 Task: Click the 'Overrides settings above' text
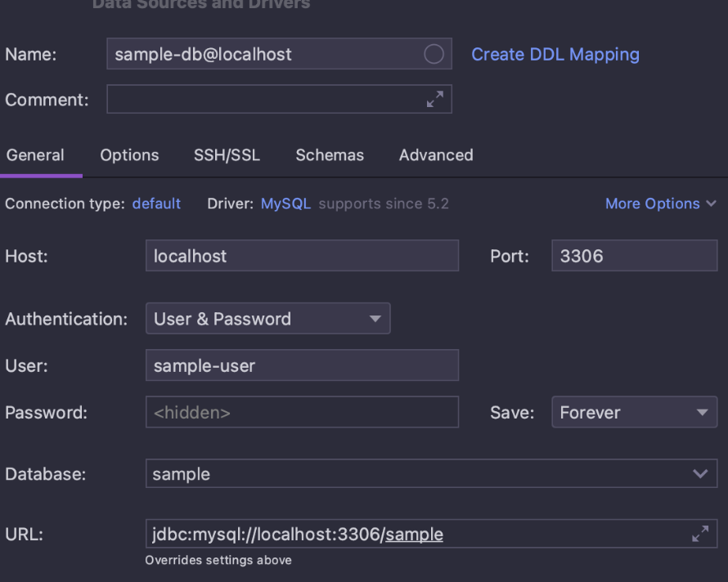218,560
